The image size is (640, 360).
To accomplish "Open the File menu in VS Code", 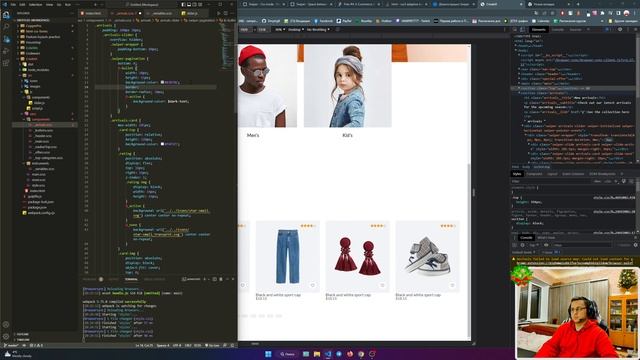I will (x=13, y=4).
